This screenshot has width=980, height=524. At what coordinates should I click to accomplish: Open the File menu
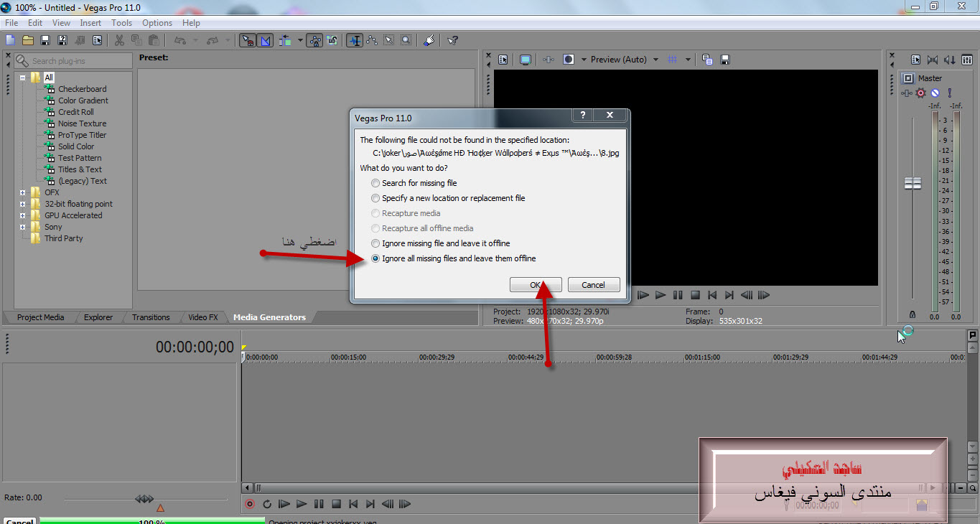(11, 23)
